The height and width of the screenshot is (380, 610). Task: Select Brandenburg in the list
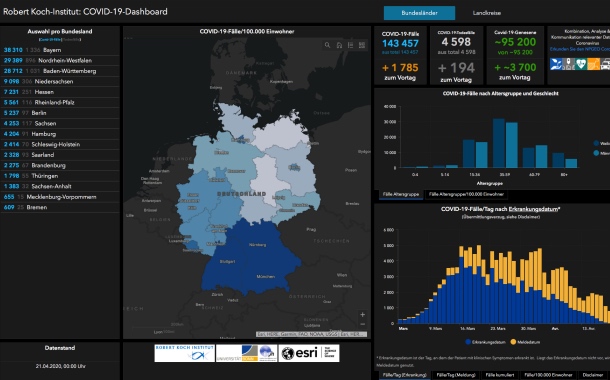click(60, 165)
